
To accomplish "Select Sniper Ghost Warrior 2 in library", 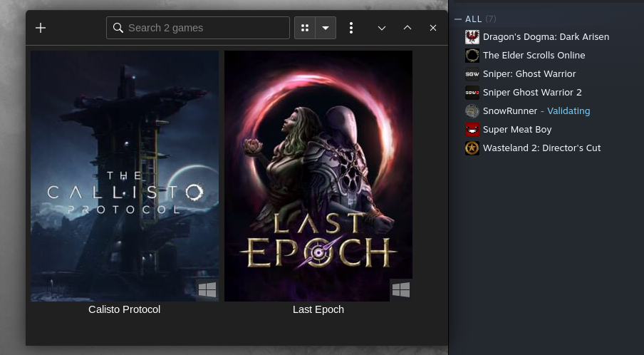I will pos(532,93).
